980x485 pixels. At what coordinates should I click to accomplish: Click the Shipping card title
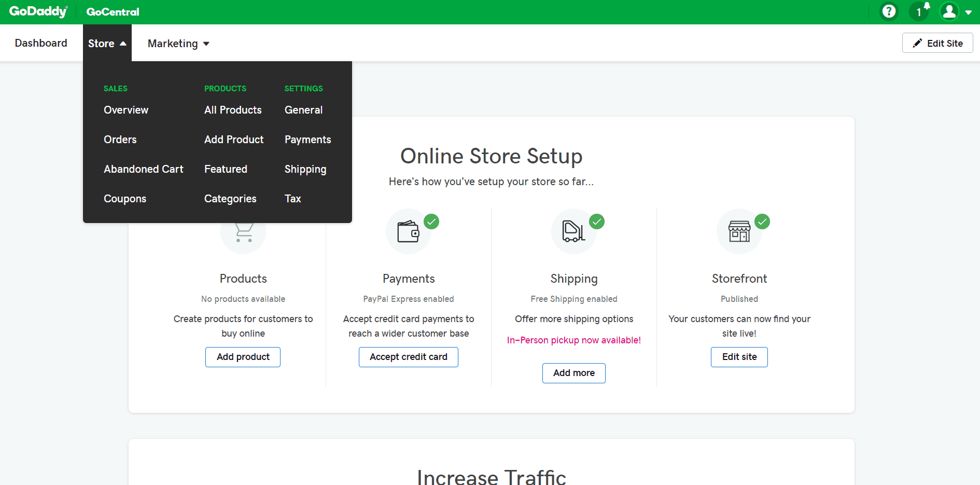[x=574, y=279]
